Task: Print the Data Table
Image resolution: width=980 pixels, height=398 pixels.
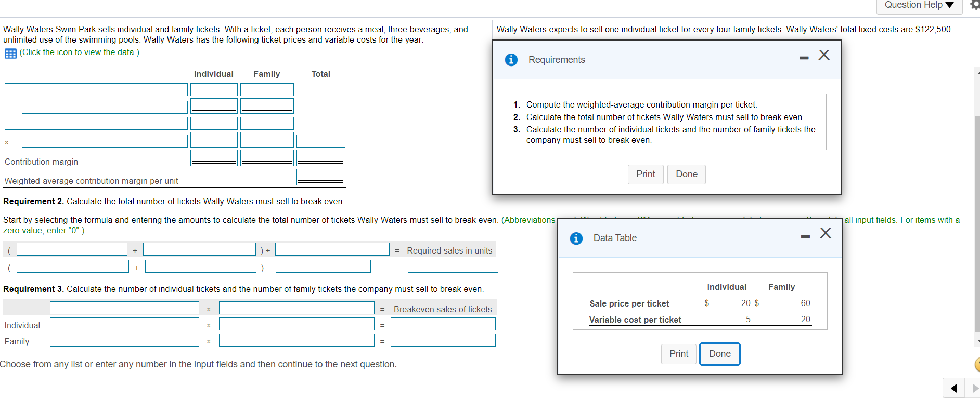Action: [x=679, y=354]
